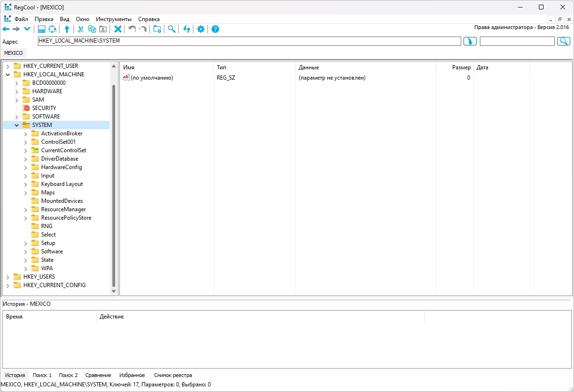Open help with the question mark icon

tap(215, 29)
